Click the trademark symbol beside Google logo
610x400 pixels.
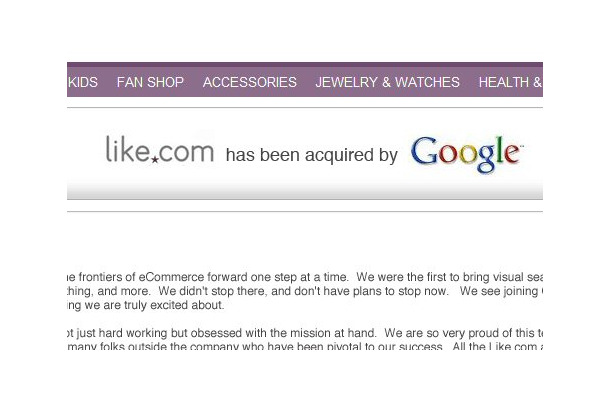pyautogui.click(x=522, y=146)
